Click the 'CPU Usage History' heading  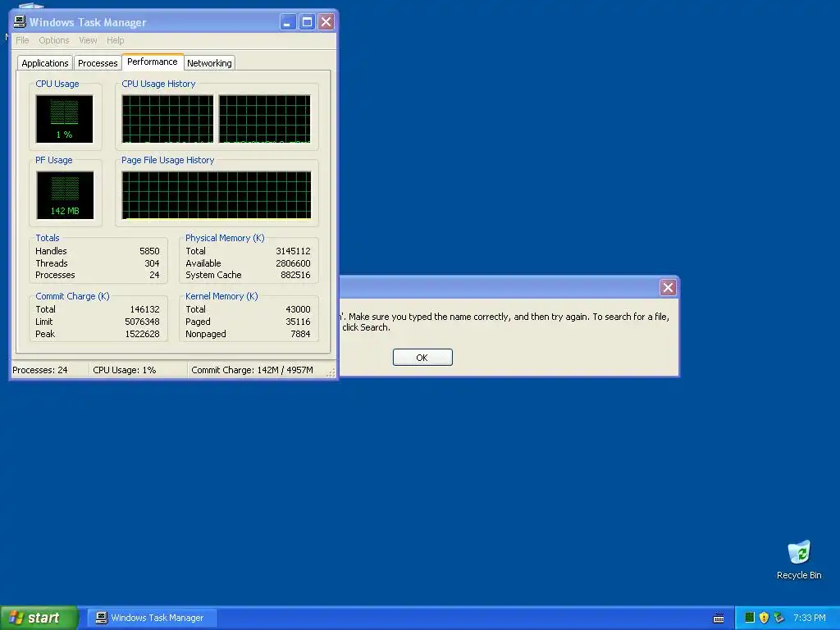158,84
